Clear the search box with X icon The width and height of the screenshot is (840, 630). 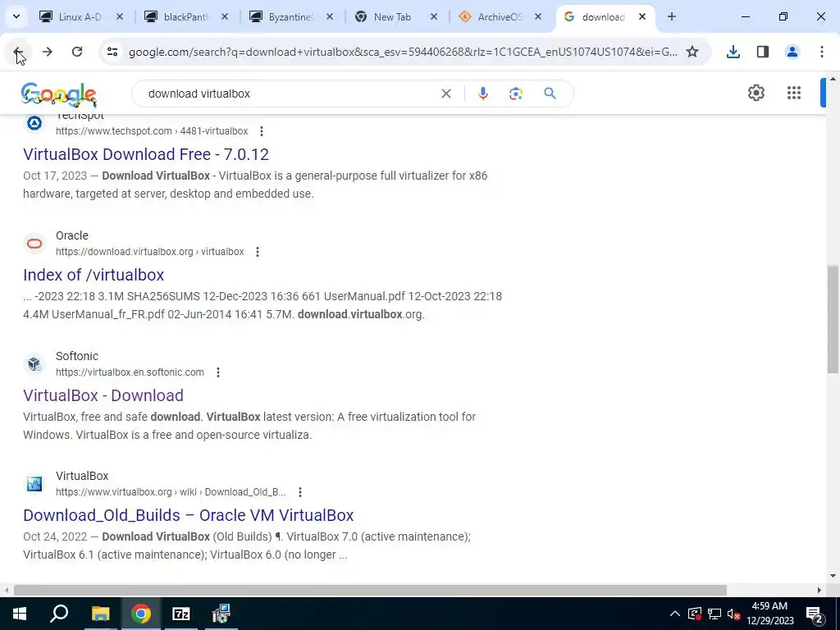tap(445, 94)
